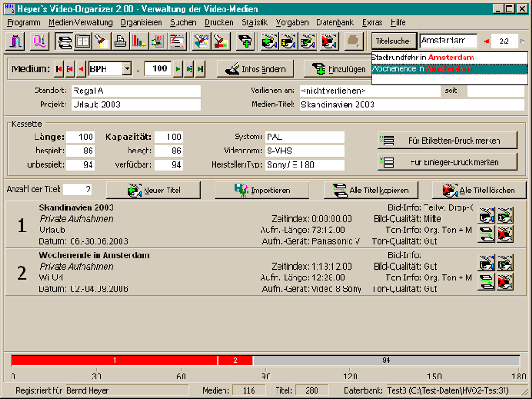The height and width of the screenshot is (399, 532).
Task: Jump to the first medium with the leftmost arrow
Action: click(x=59, y=69)
